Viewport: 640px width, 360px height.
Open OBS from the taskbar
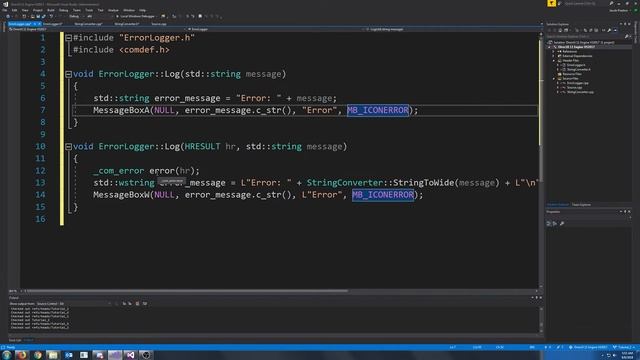click(x=146, y=355)
